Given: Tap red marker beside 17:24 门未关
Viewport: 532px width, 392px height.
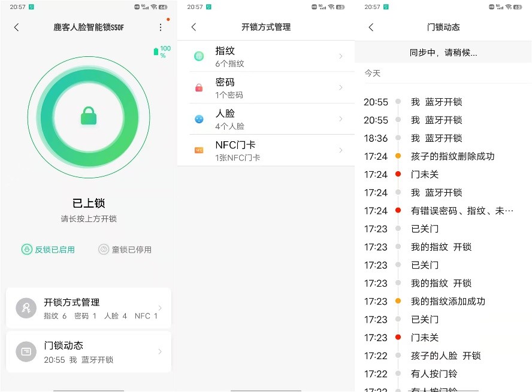Looking at the screenshot, I should point(398,174).
